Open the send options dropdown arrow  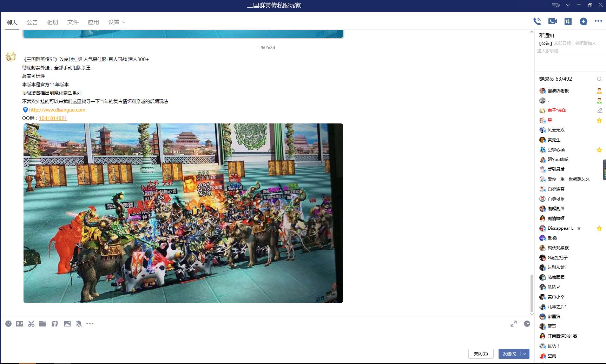tap(525, 354)
